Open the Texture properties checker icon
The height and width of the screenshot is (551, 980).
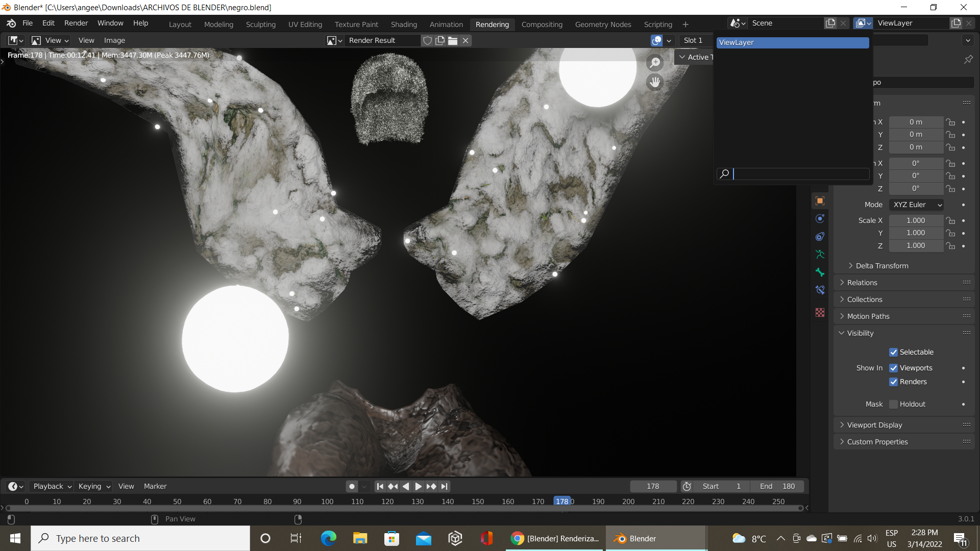pos(820,312)
